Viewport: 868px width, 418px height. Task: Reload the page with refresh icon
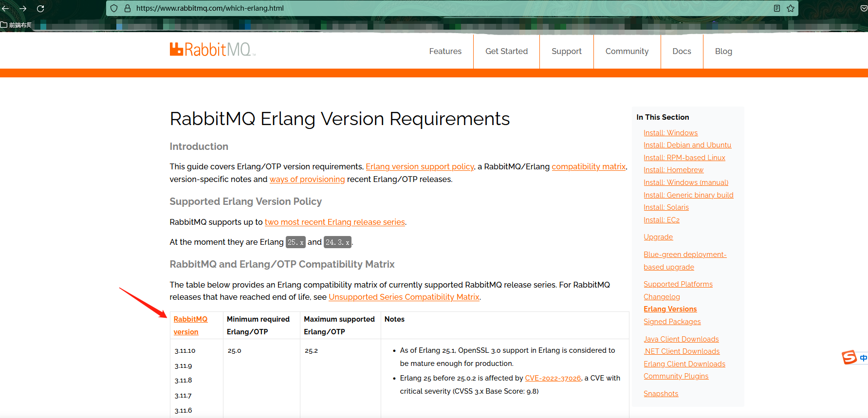40,8
